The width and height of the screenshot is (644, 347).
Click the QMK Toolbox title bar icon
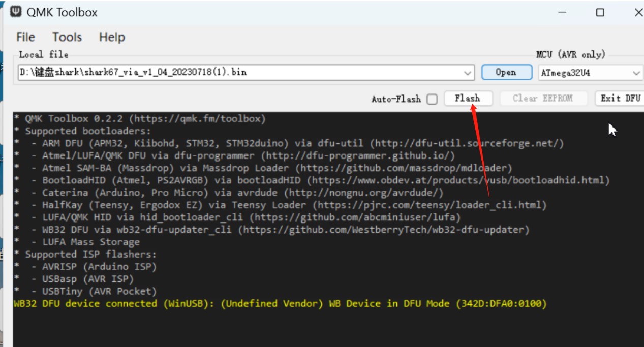(16, 12)
